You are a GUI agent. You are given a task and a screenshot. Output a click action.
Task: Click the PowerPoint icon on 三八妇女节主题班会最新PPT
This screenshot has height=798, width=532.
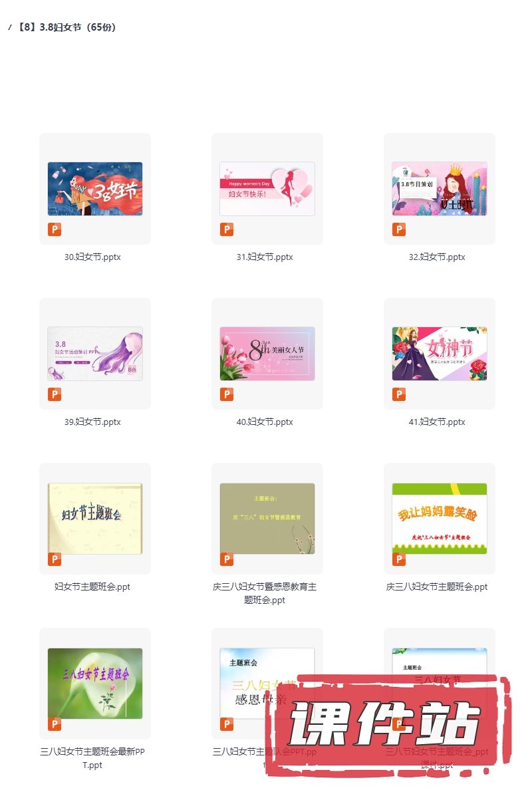pos(55,725)
